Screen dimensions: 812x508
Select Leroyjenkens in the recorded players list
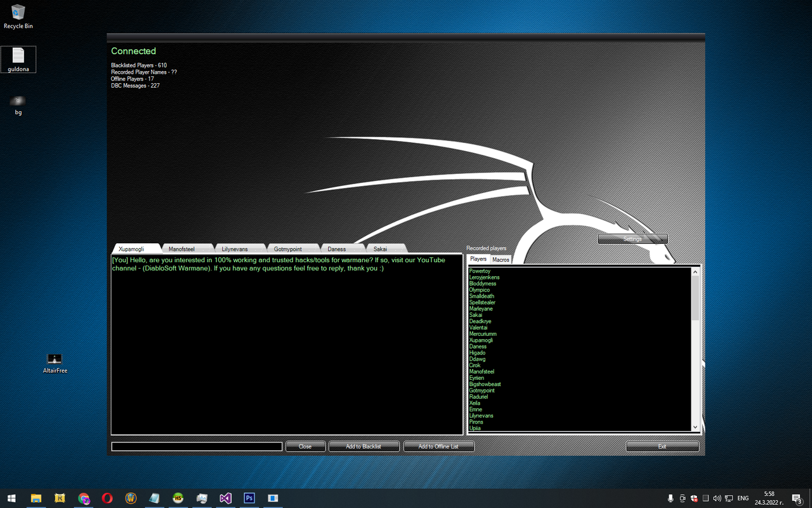pos(484,277)
